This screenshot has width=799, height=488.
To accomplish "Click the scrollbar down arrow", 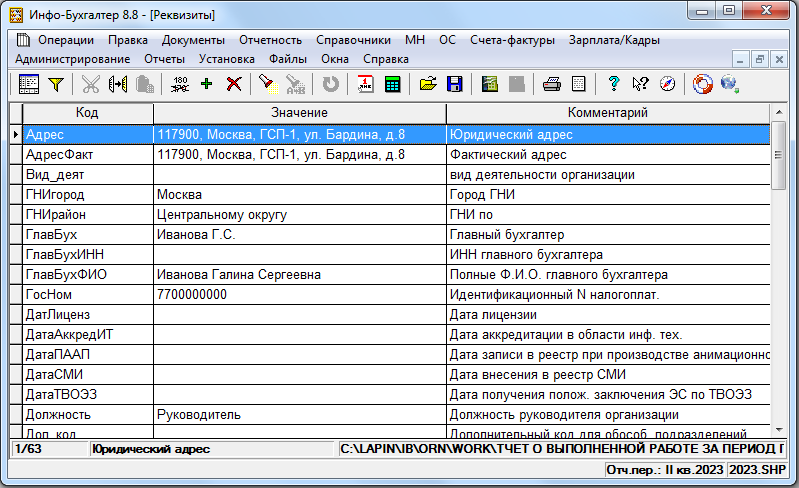I will (x=779, y=430).
